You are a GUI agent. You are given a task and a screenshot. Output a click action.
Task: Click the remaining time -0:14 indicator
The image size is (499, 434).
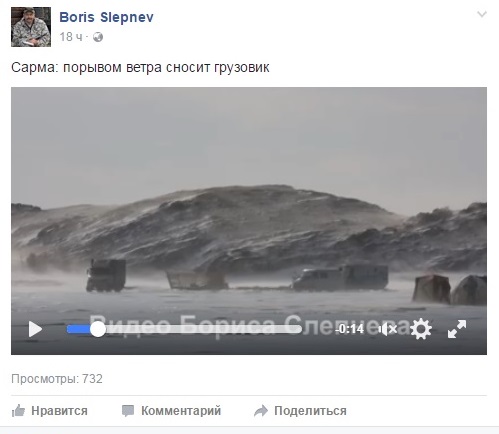[350, 329]
